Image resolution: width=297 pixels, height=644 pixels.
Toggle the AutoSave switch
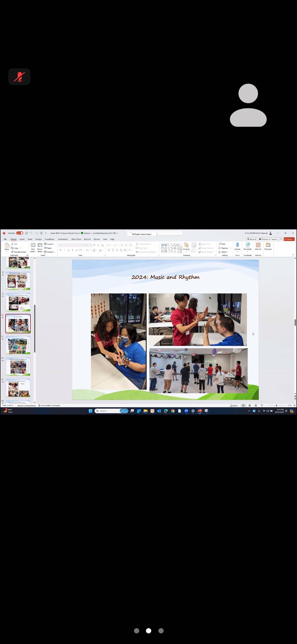[20, 233]
